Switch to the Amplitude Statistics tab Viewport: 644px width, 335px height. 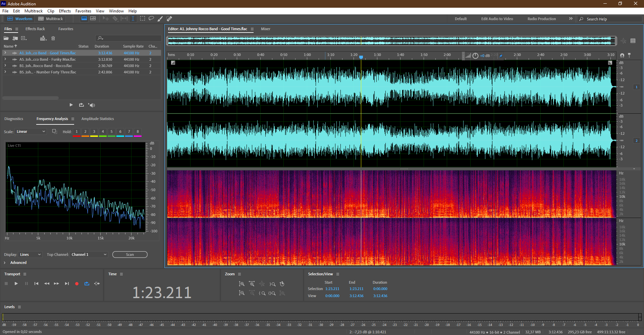(98, 119)
